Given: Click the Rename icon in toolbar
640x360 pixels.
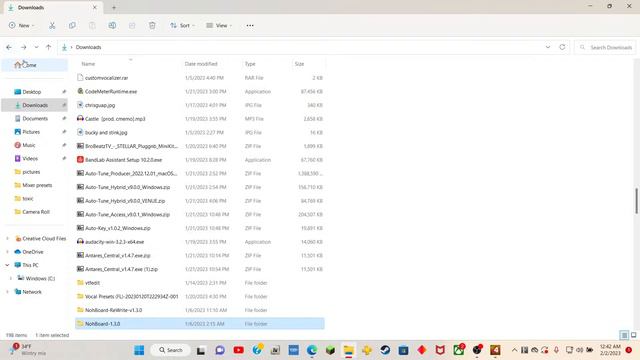Looking at the screenshot, I should [x=112, y=25].
